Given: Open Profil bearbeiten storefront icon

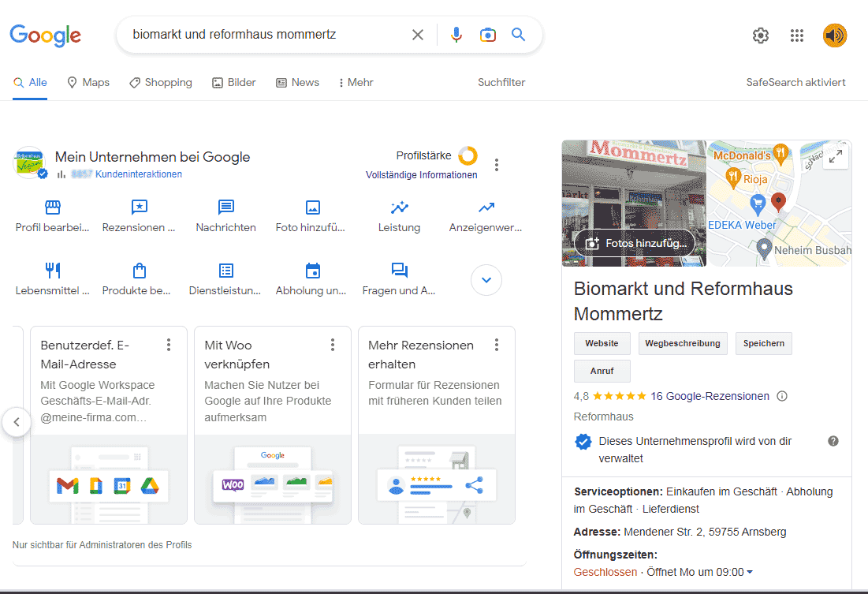Looking at the screenshot, I should (x=53, y=207).
